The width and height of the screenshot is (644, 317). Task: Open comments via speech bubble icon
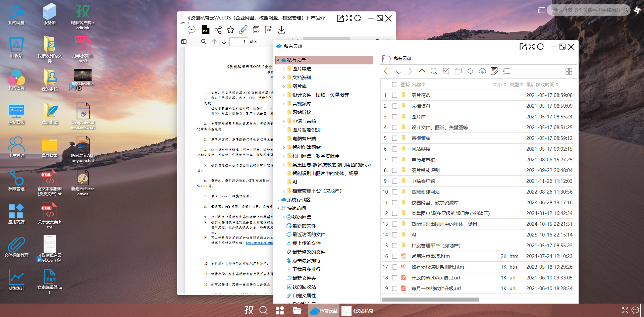point(192,30)
